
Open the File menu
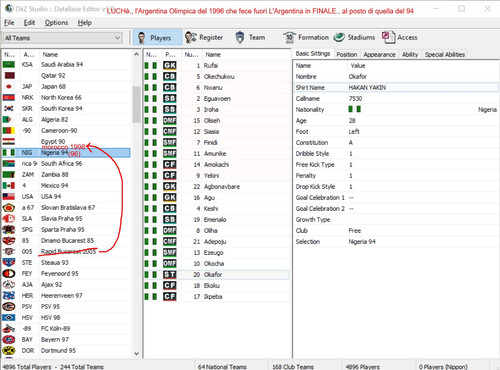(9, 23)
